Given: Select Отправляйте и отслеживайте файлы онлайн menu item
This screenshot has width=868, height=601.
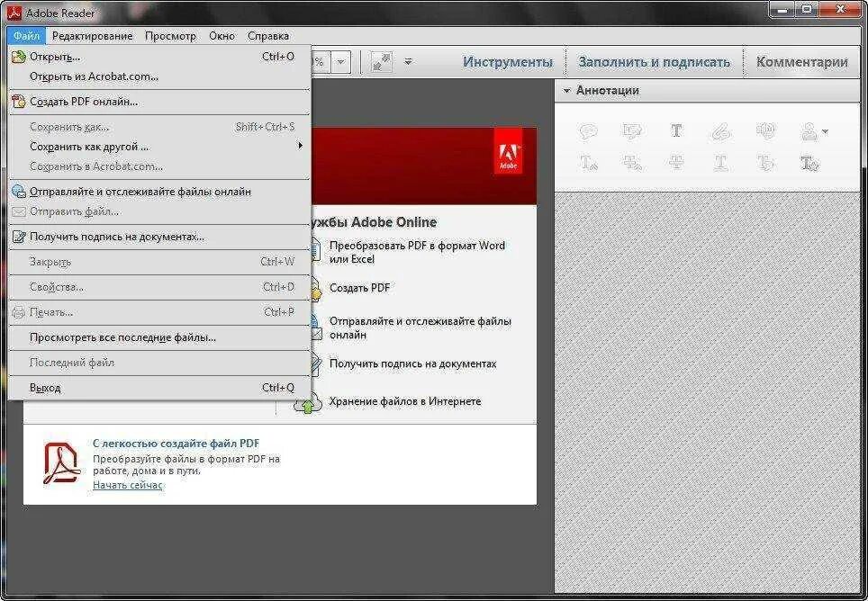Looking at the screenshot, I should pyautogui.click(x=159, y=192).
